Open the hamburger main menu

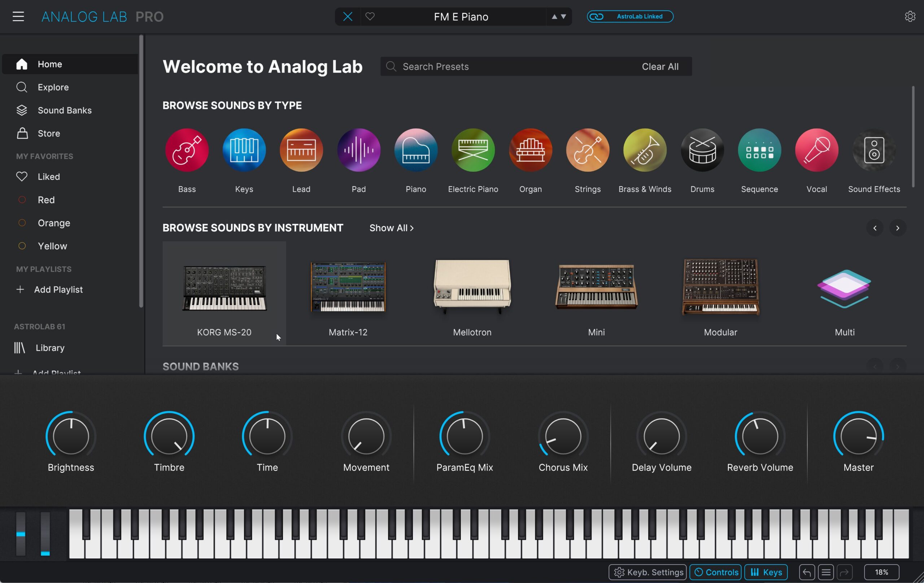18,17
